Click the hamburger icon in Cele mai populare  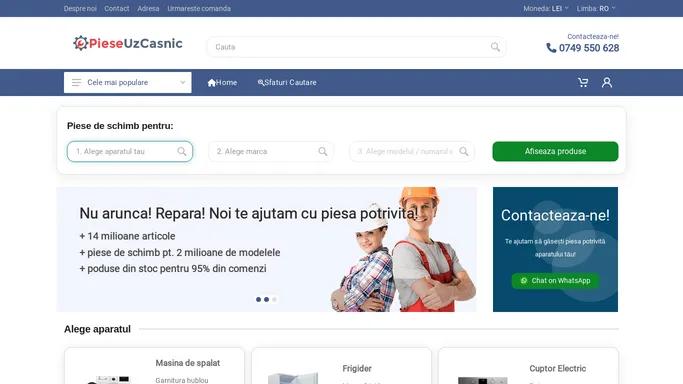pyautogui.click(x=76, y=82)
